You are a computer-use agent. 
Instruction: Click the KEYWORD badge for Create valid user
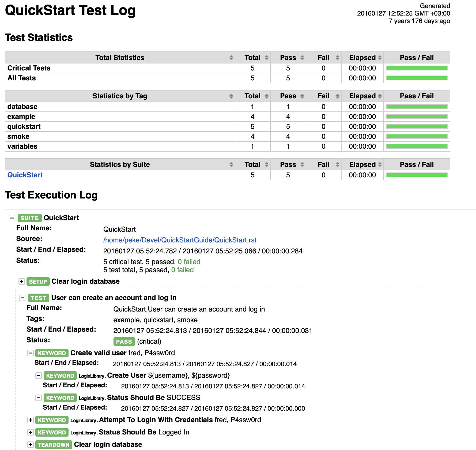coord(52,353)
